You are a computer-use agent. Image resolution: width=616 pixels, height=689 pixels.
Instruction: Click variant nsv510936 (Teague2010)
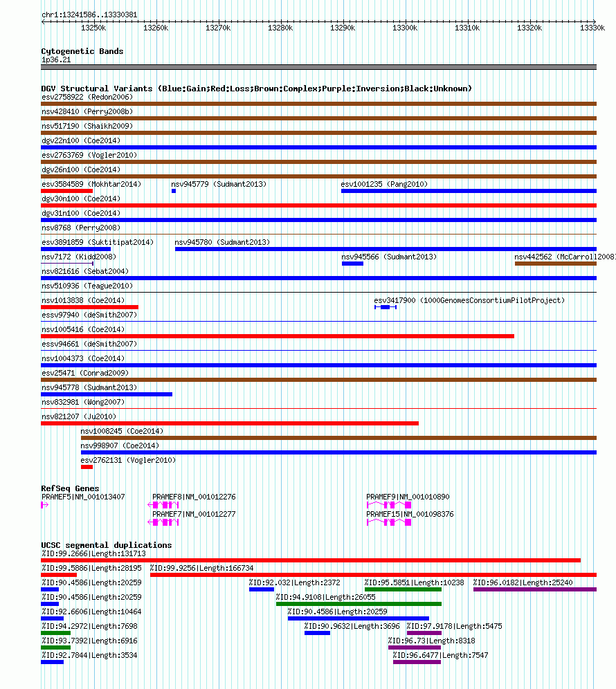tap(319, 292)
